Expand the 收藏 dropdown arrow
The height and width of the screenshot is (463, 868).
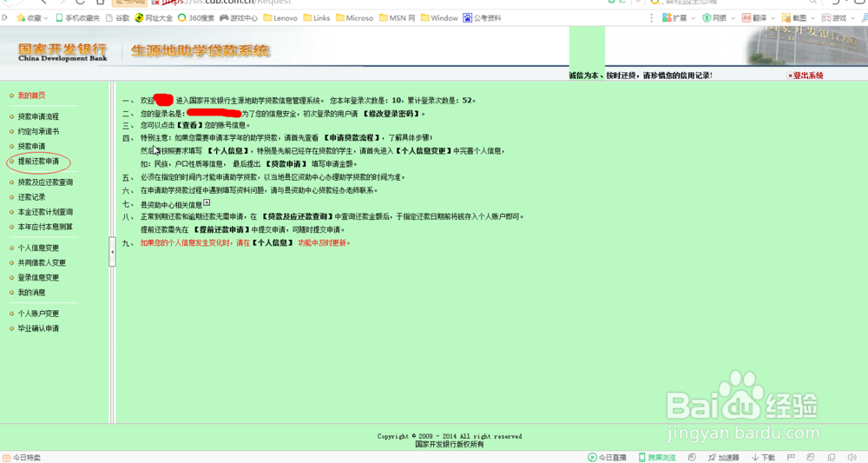45,18
